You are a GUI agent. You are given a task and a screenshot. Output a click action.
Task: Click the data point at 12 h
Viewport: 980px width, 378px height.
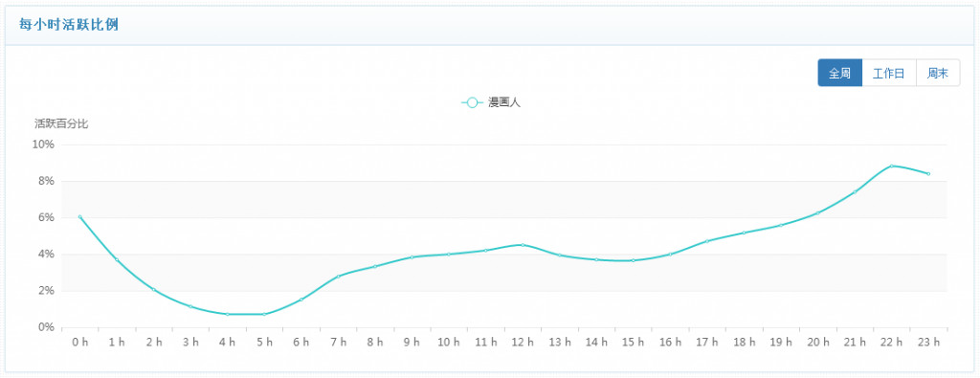click(x=523, y=245)
